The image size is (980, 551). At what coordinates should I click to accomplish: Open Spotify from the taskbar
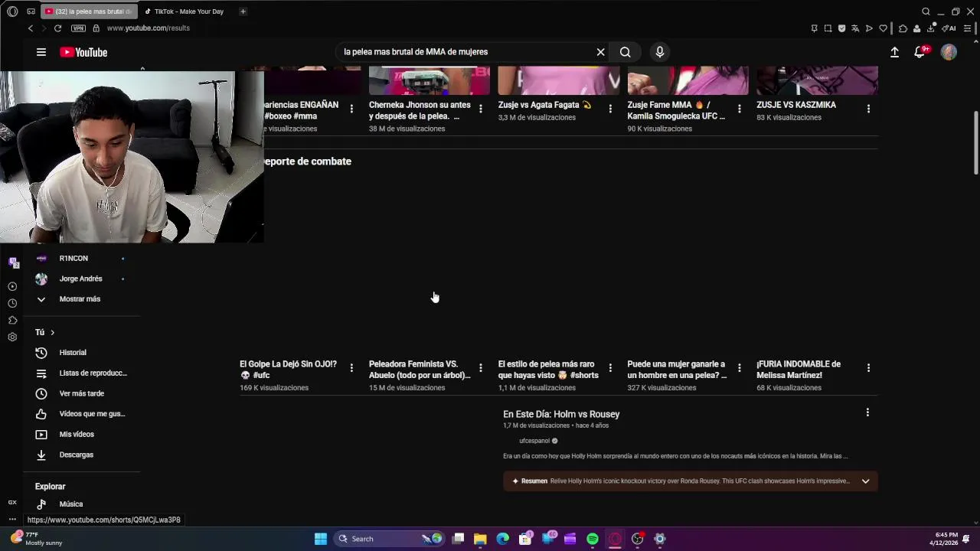point(593,539)
